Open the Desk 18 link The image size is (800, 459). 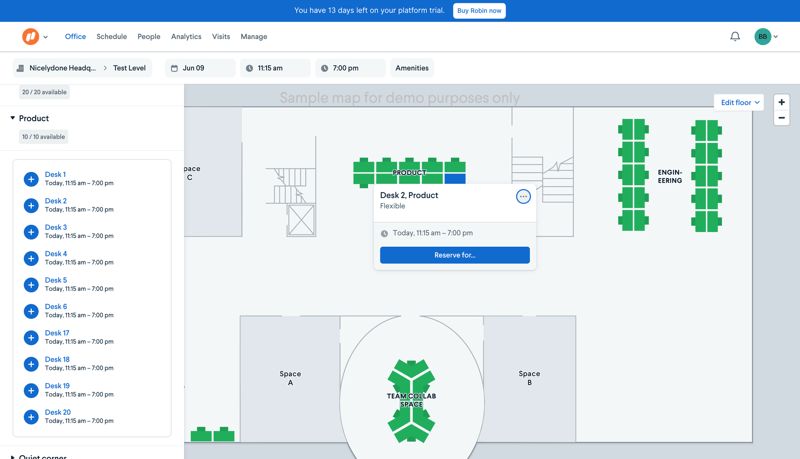coord(57,360)
